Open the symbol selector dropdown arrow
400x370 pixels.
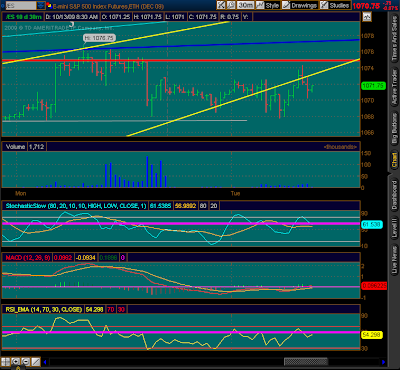(x=41, y=5)
